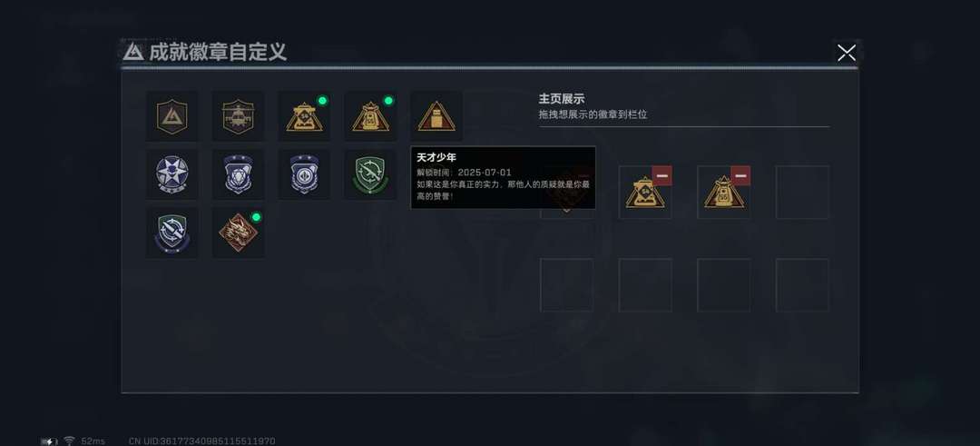This screenshot has width=980, height=446.
Task: Select the 天才少年 gold triangle box badge
Action: 436,116
